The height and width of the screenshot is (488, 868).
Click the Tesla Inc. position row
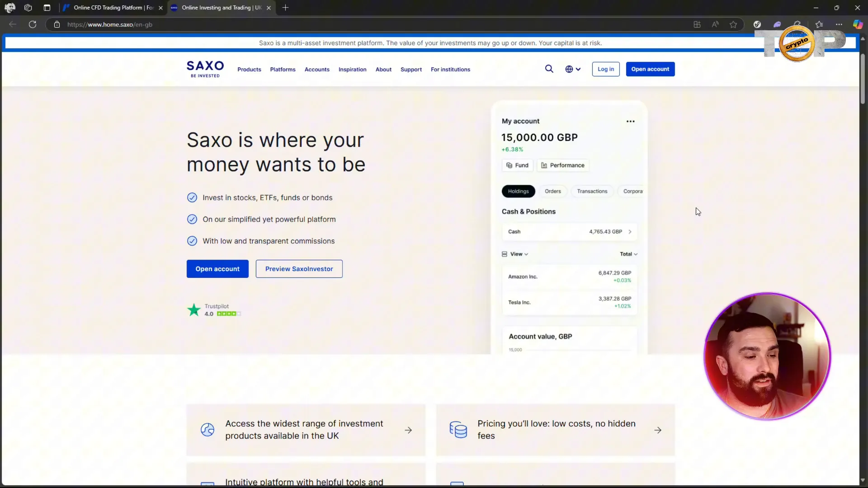[569, 302]
